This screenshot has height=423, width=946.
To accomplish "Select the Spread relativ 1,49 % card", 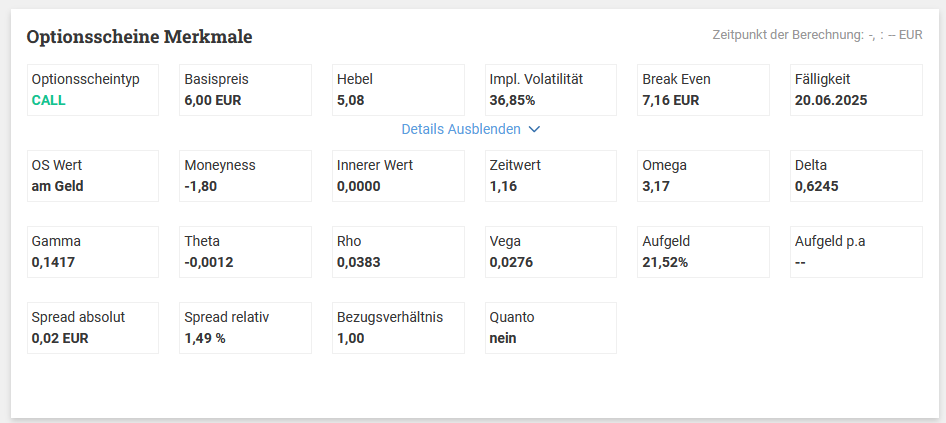I will pyautogui.click(x=246, y=328).
